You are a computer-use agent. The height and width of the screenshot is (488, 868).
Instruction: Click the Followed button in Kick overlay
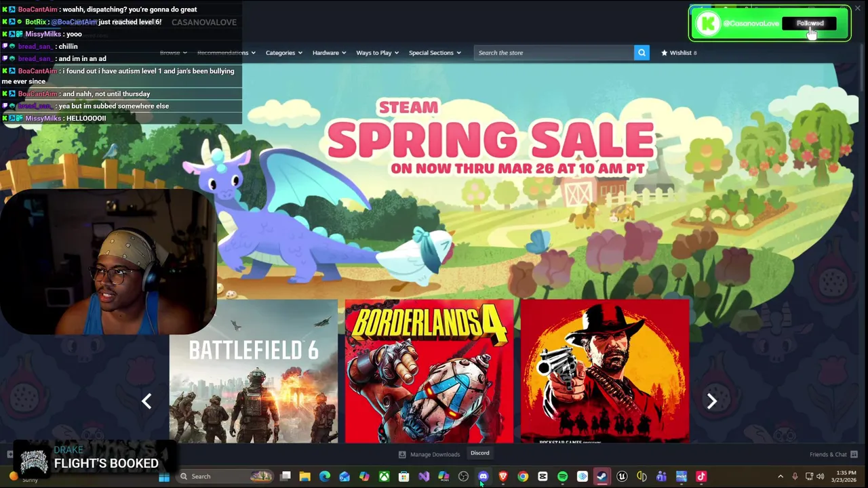[x=810, y=24]
